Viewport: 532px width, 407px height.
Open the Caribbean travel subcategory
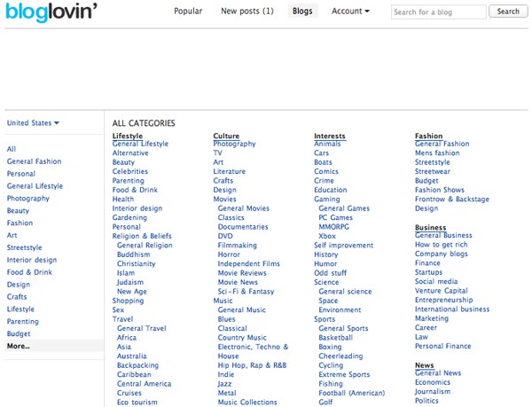point(134,374)
